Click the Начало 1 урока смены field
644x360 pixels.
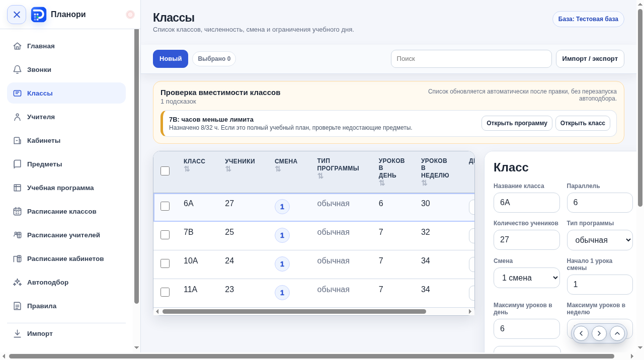pyautogui.click(x=600, y=285)
